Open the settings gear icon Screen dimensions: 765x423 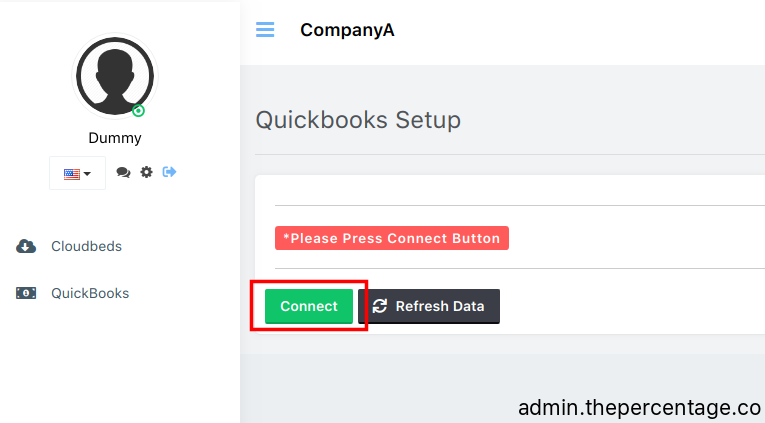146,172
